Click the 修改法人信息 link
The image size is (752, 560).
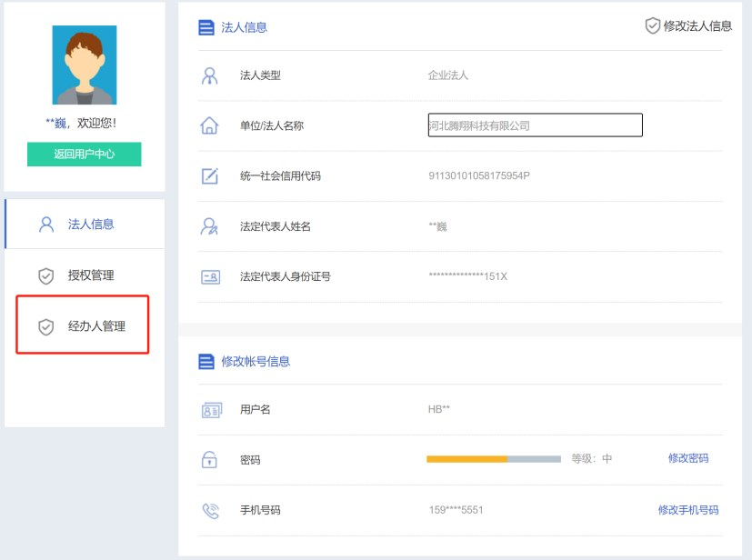click(697, 26)
